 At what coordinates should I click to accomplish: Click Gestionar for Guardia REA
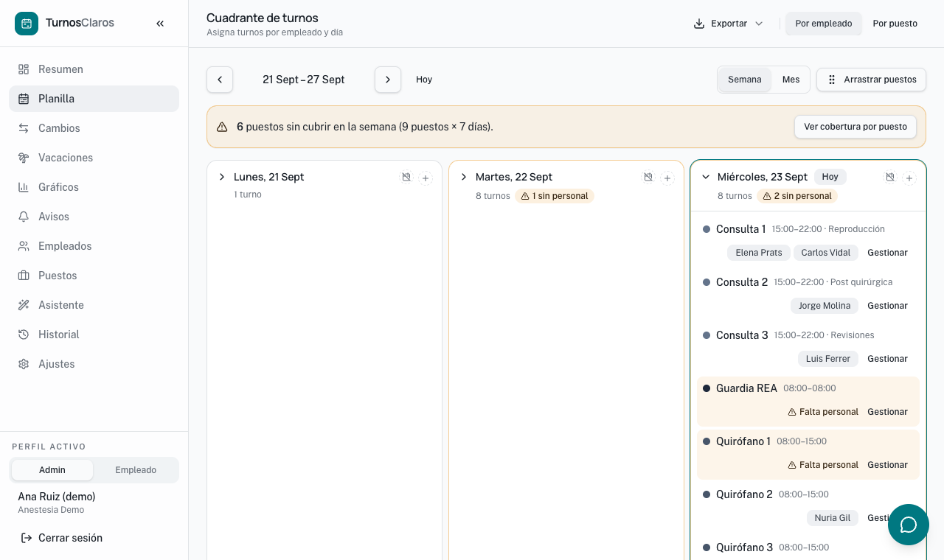(x=887, y=412)
